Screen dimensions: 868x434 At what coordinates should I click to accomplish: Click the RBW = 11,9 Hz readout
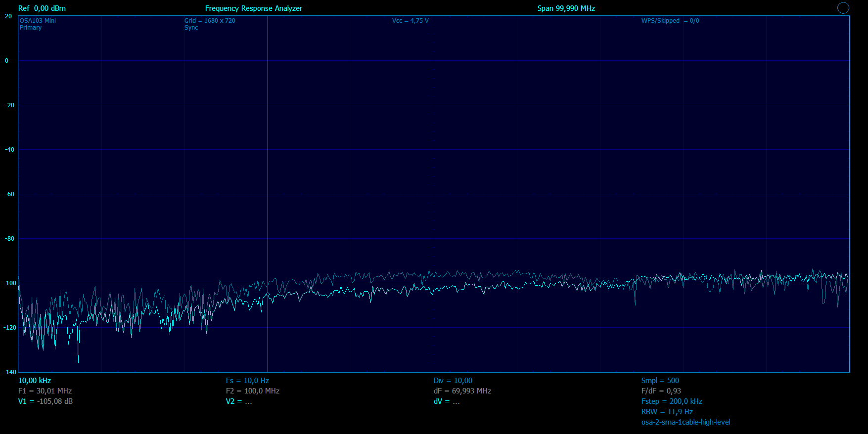click(667, 412)
